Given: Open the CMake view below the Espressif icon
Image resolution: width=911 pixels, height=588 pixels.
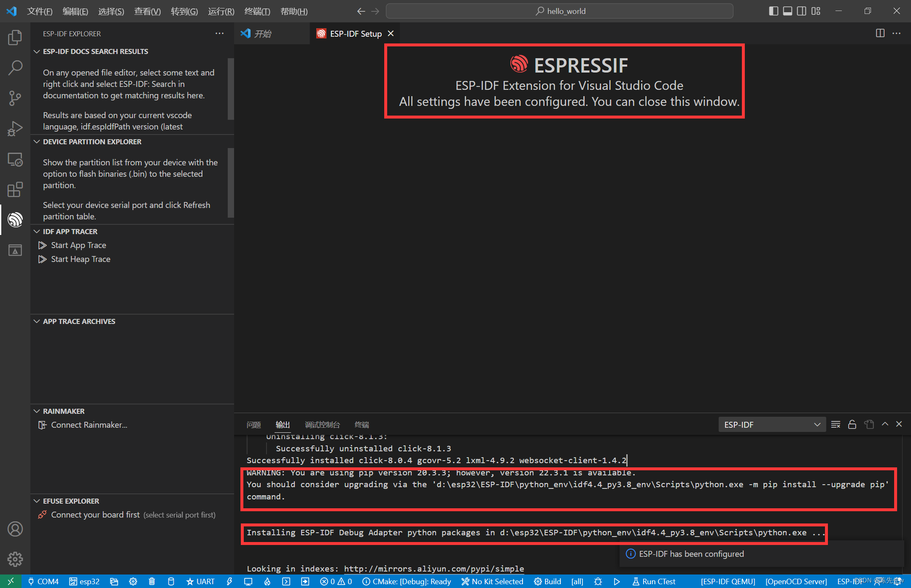Looking at the screenshot, I should tap(15, 250).
